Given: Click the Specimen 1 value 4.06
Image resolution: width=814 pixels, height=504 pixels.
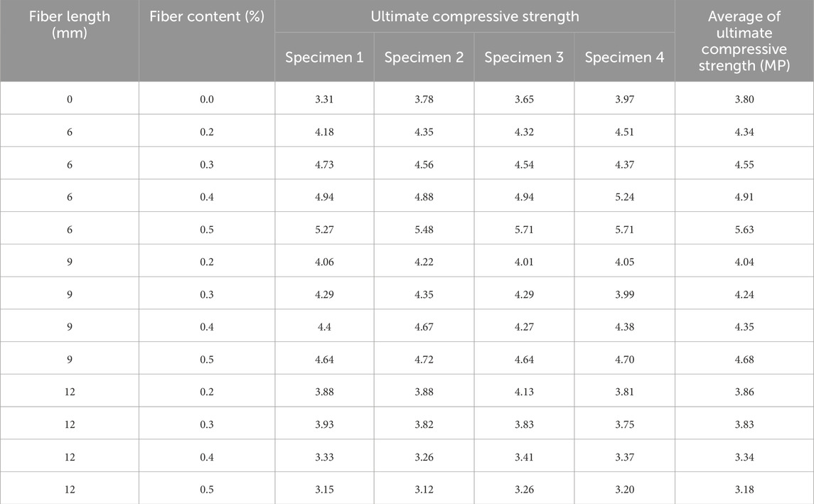Looking at the screenshot, I should (x=324, y=262).
